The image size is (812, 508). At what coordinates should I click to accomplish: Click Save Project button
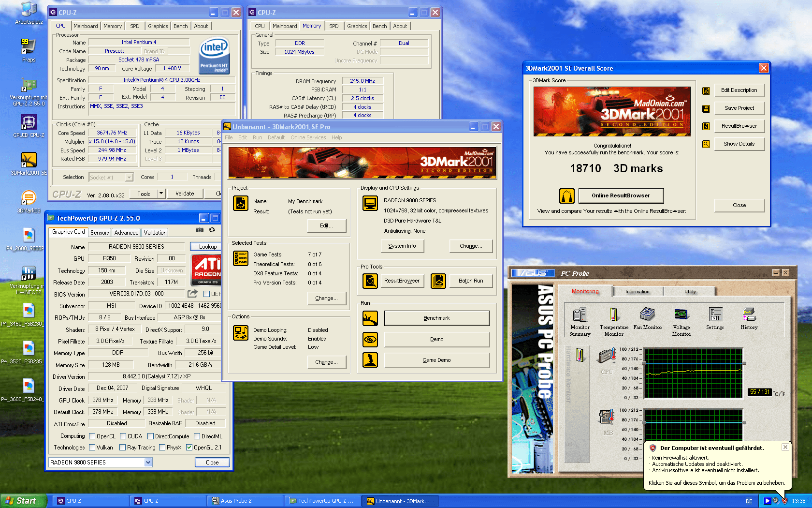point(739,108)
